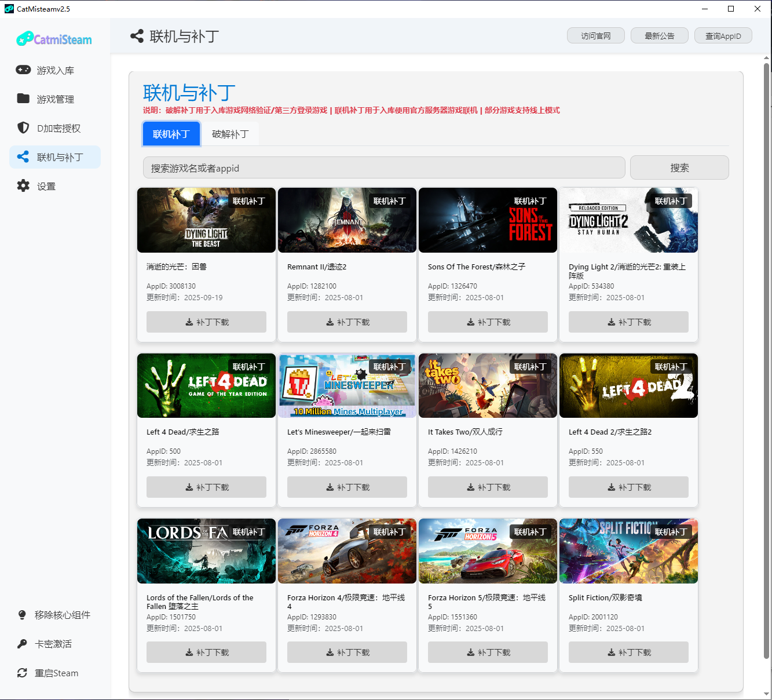The image size is (772, 700).
Task: Click the CatmiSteam logo in the sidebar
Action: point(54,39)
